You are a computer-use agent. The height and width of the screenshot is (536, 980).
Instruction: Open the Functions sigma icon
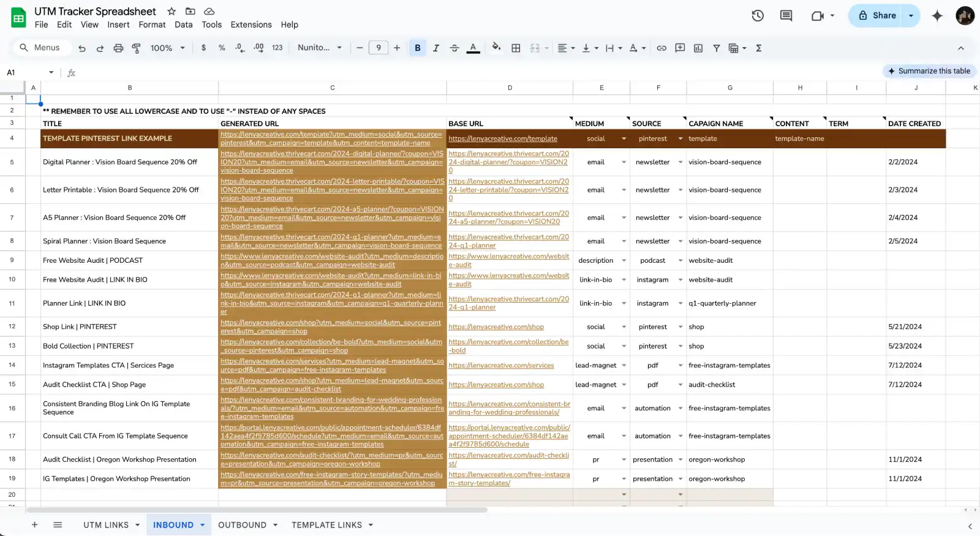(759, 48)
